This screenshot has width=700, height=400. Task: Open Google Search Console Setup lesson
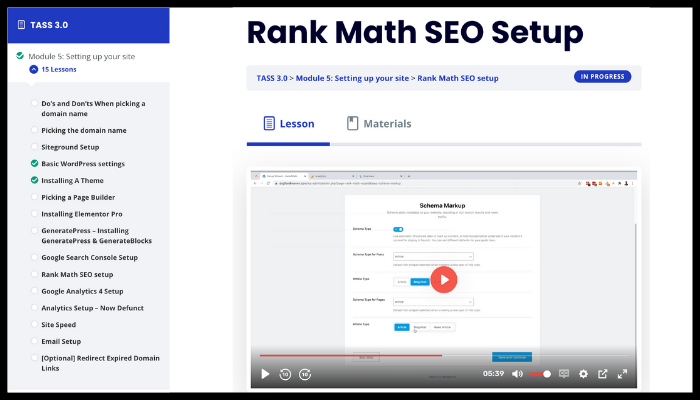(89, 258)
